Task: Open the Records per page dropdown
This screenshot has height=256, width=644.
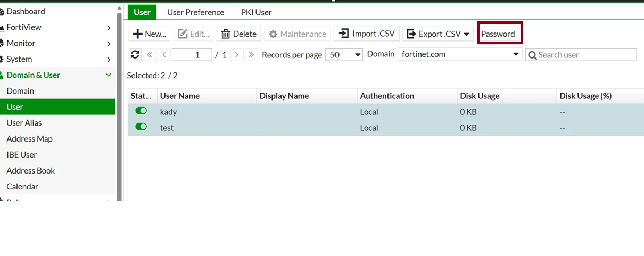Action: click(x=344, y=54)
